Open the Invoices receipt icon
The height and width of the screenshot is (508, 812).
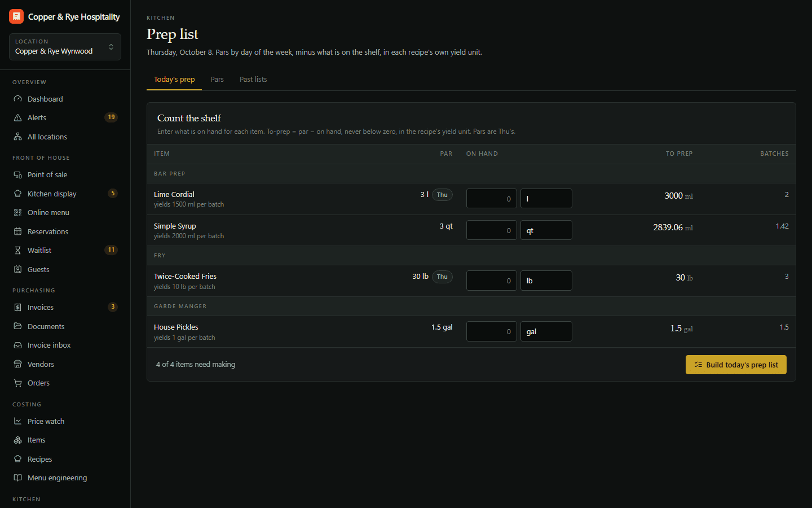click(x=17, y=307)
